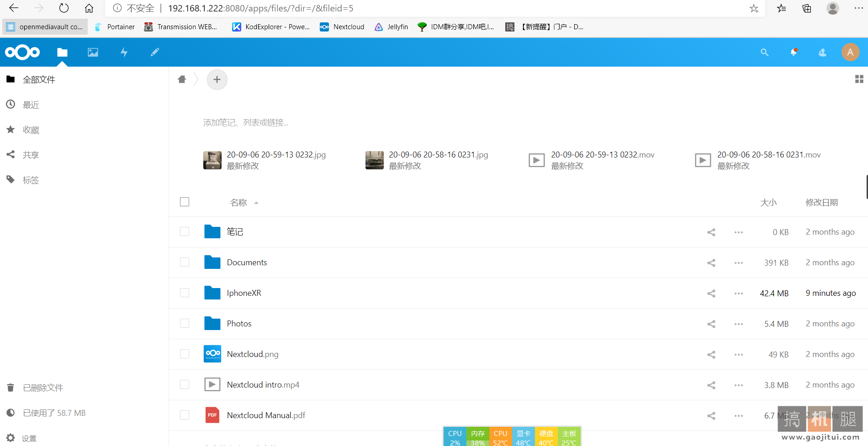The width and height of the screenshot is (868, 446).
Task: Open recent 20-09-06 20-59-13 0232.jpg thumbnail
Action: [212, 160]
